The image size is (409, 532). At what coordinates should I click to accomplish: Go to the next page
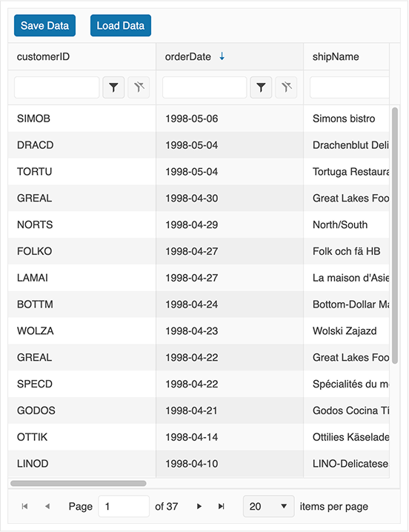pos(199,506)
